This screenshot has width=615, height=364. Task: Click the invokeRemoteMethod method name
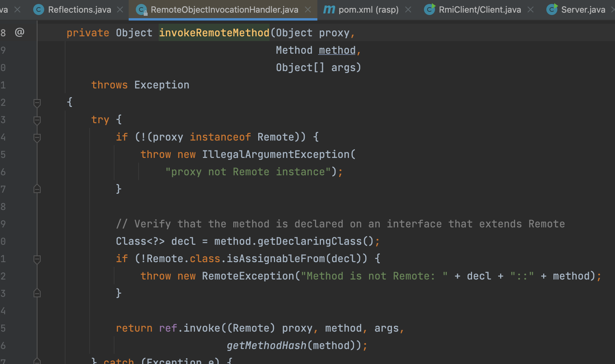(214, 33)
